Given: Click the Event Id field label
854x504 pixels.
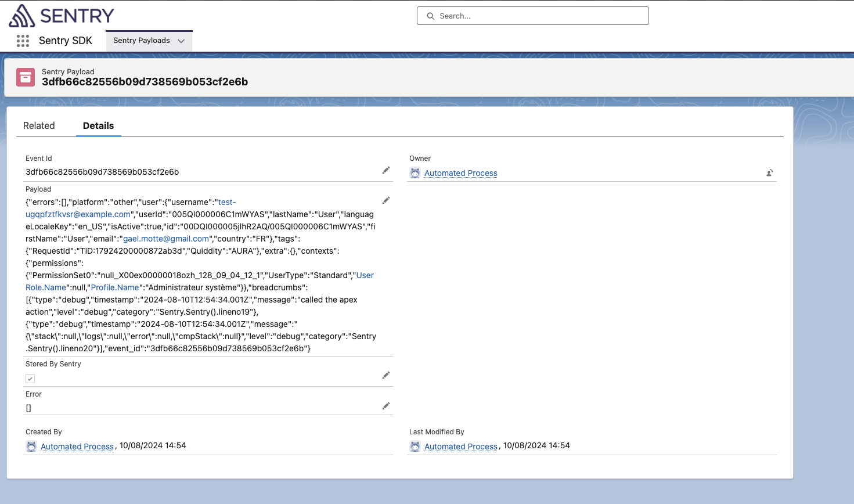Looking at the screenshot, I should [39, 159].
